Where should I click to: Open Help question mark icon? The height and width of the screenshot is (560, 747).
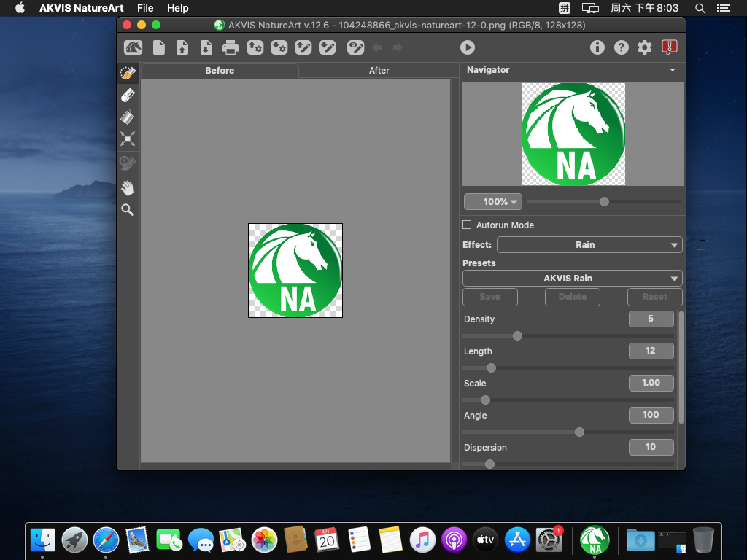point(622,47)
